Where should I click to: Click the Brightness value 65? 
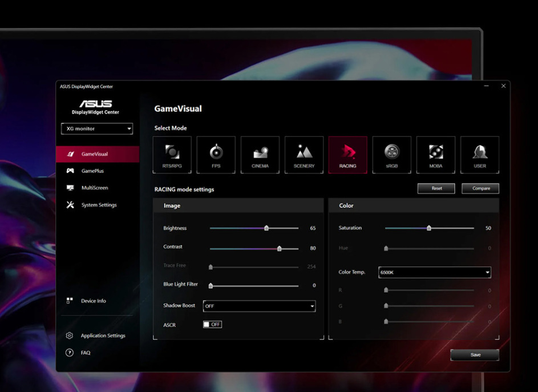click(x=313, y=228)
